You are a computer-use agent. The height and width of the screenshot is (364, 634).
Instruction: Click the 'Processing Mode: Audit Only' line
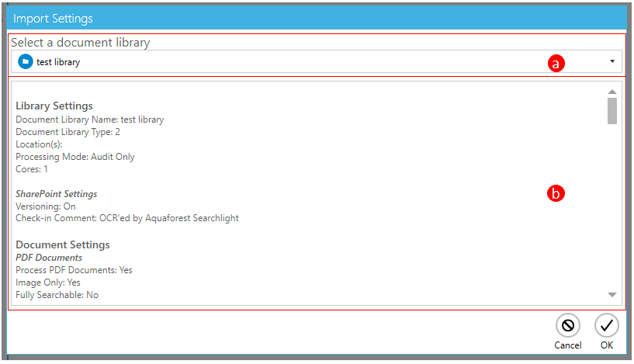point(75,157)
